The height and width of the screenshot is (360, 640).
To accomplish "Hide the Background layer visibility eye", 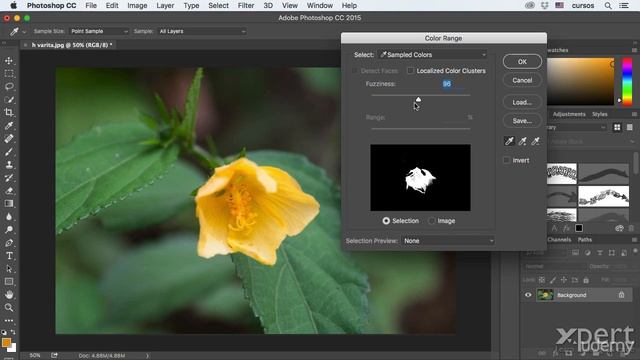I will [x=528, y=295].
